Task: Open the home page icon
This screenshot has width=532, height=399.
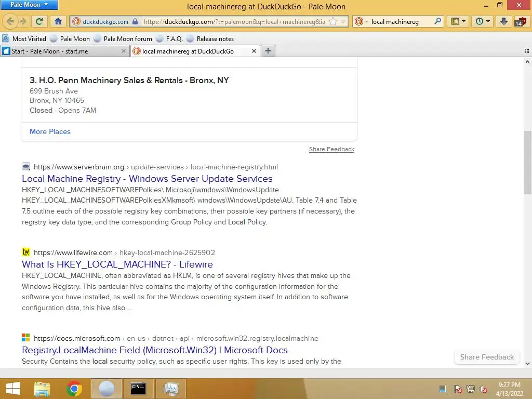Action: coord(58,21)
